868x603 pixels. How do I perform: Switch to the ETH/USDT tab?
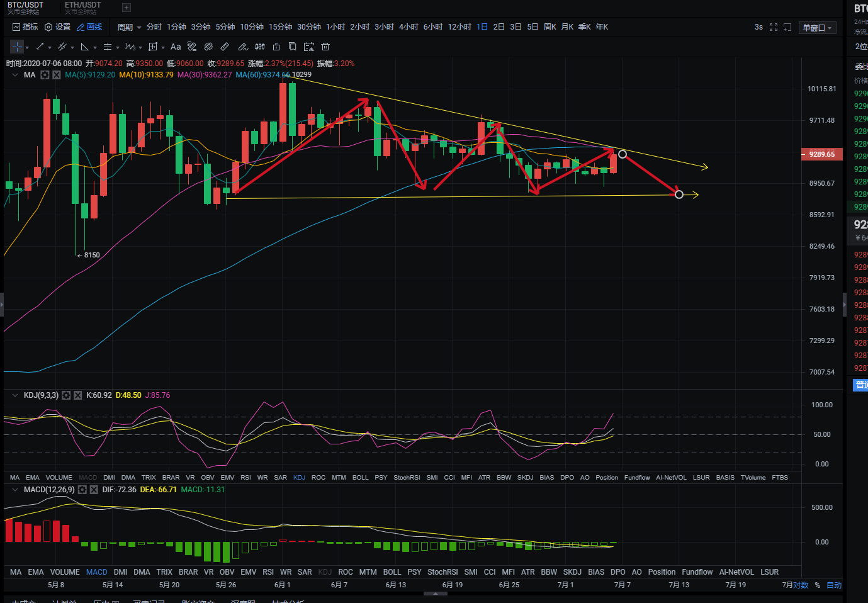(82, 8)
